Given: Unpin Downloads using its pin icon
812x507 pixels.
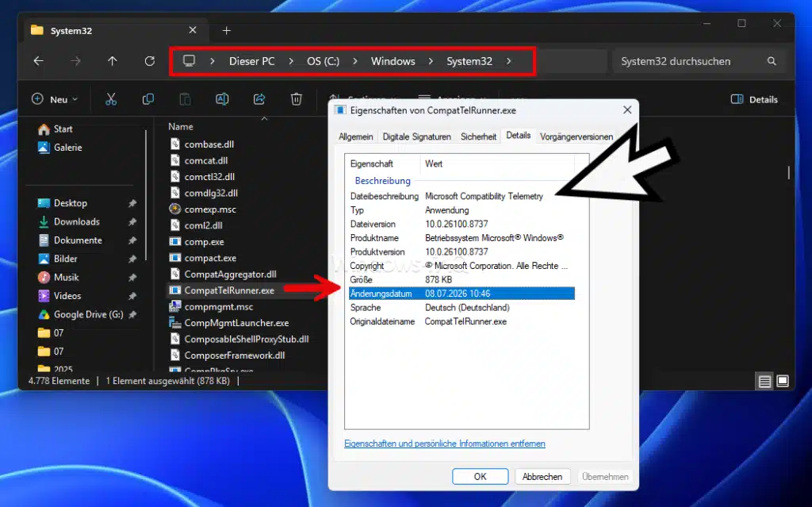Looking at the screenshot, I should click(x=132, y=222).
